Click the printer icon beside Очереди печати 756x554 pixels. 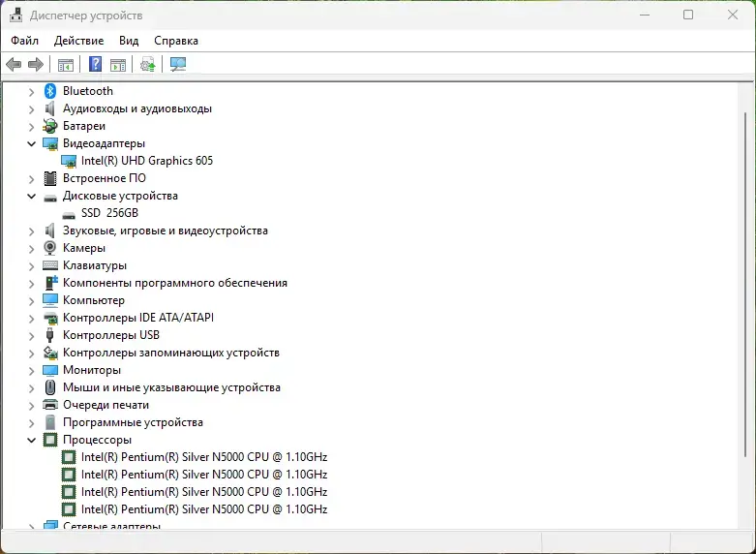[50, 405]
